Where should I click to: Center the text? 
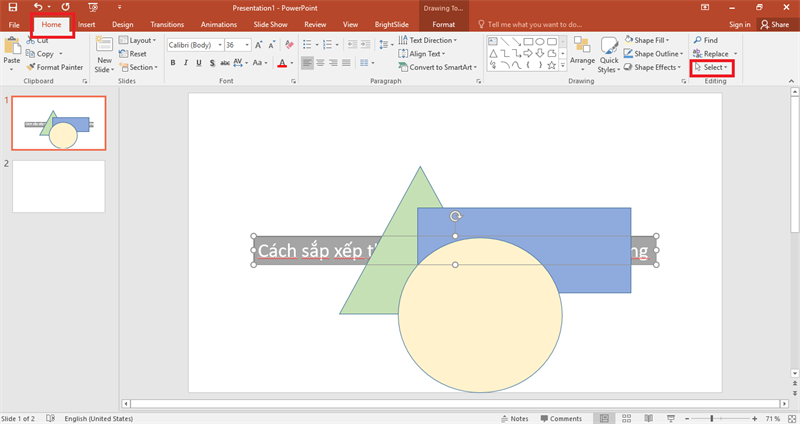click(x=320, y=63)
